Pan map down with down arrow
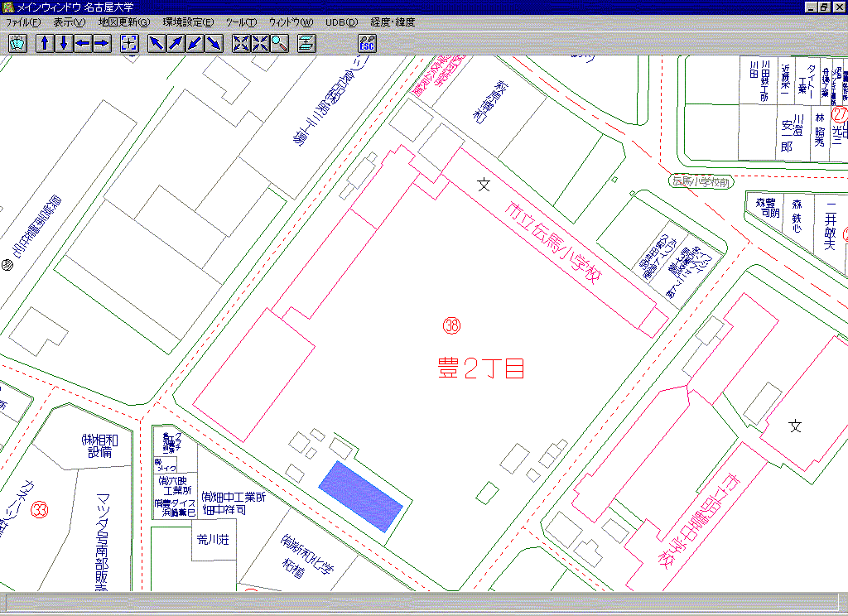 [64, 44]
